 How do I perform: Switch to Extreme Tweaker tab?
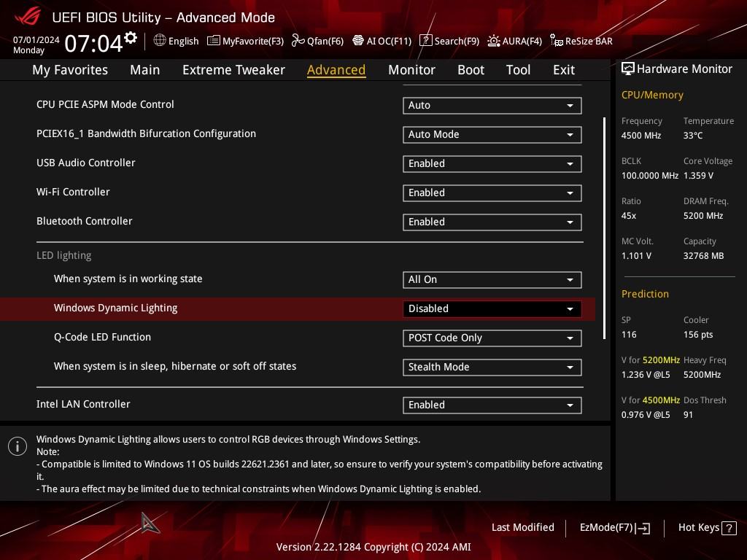[233, 70]
